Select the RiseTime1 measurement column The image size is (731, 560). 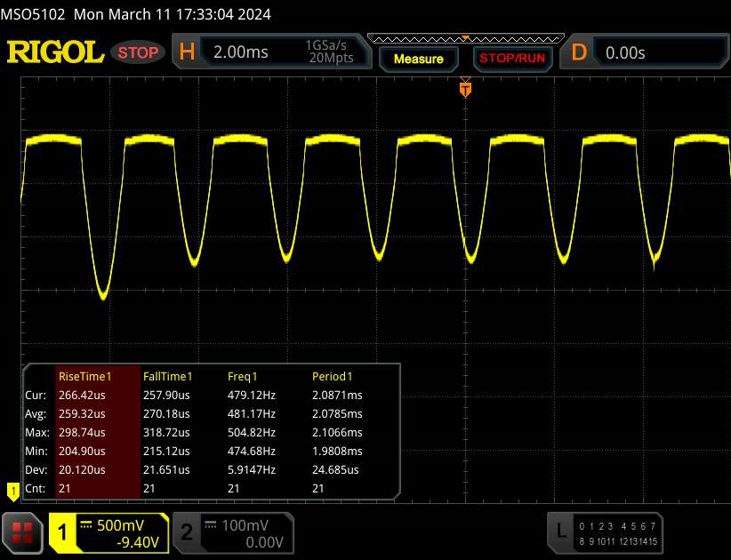click(98, 432)
